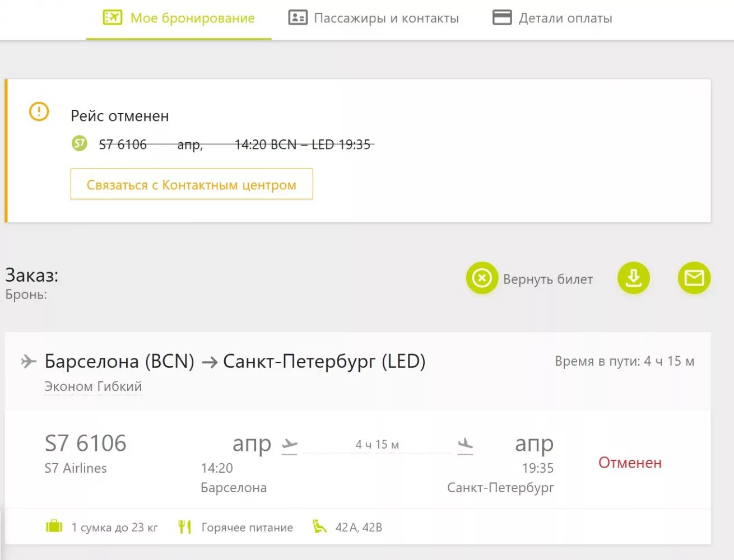Viewport: 734px width, 560px height.
Task: Click the green baggage suitcase icon
Action: coord(54,526)
